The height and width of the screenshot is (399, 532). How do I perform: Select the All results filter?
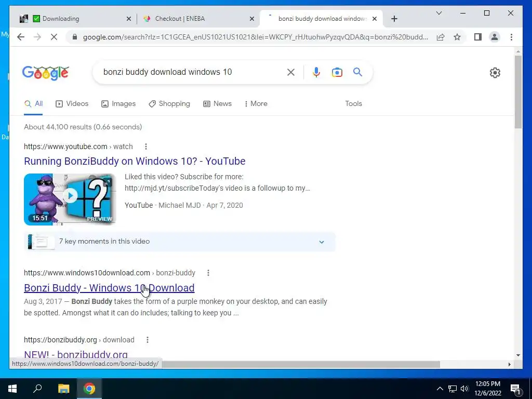pos(33,104)
